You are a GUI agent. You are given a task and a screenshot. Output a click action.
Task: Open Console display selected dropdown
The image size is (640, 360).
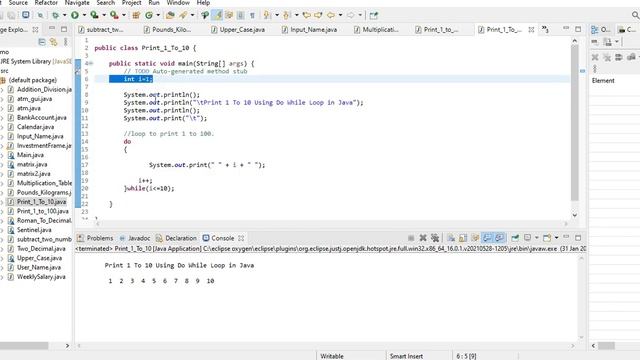click(x=537, y=238)
